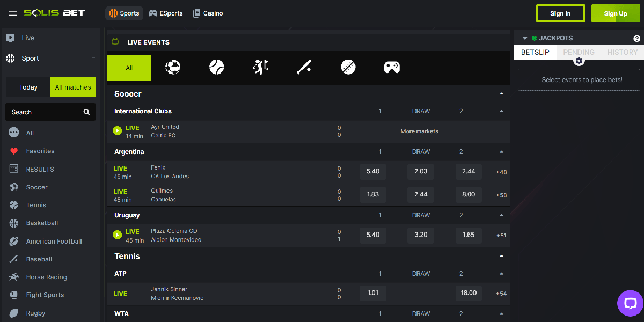Expand the Jackpots panel arrow
The width and height of the screenshot is (644, 322).
click(525, 39)
